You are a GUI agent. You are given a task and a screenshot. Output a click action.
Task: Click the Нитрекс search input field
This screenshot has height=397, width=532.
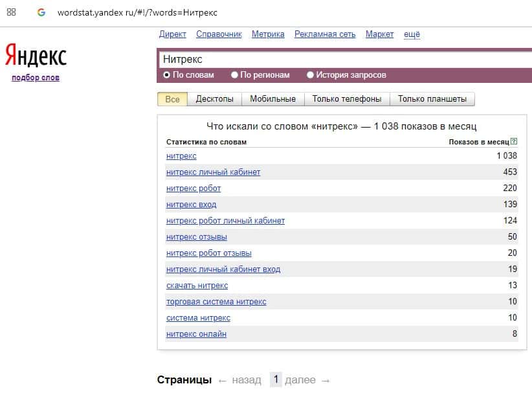(343, 60)
